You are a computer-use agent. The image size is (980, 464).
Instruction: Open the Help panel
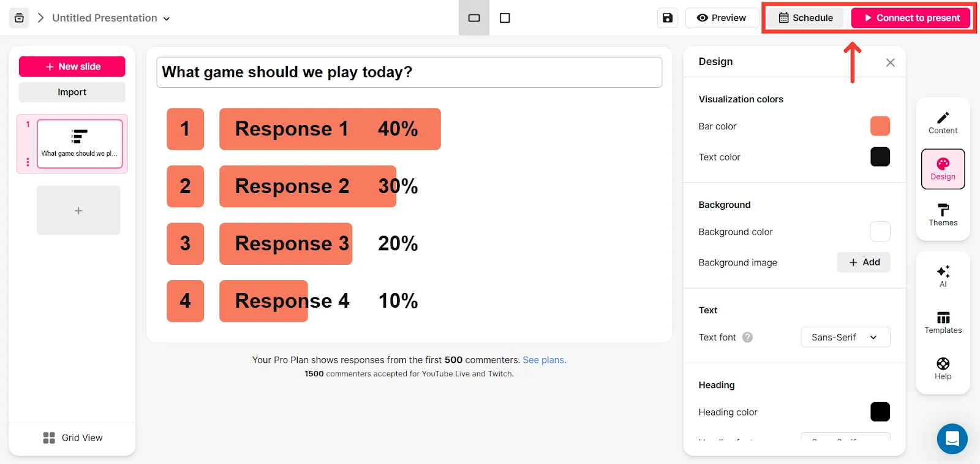pyautogui.click(x=943, y=368)
